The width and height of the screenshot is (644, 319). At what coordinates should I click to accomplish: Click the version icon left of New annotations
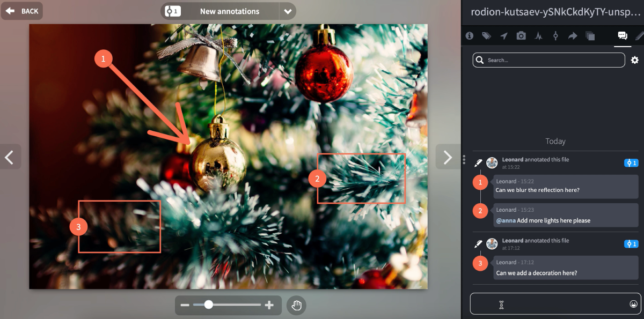[172, 11]
